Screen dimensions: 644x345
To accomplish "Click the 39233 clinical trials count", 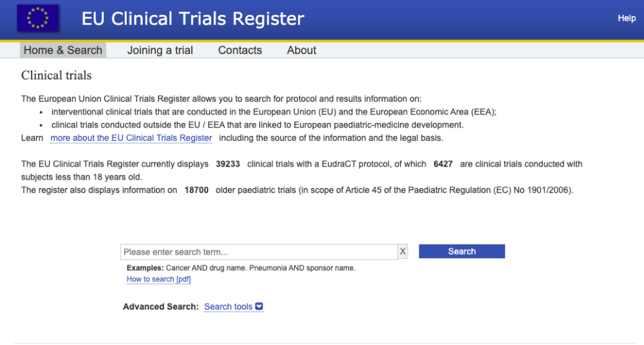I will coord(228,164).
